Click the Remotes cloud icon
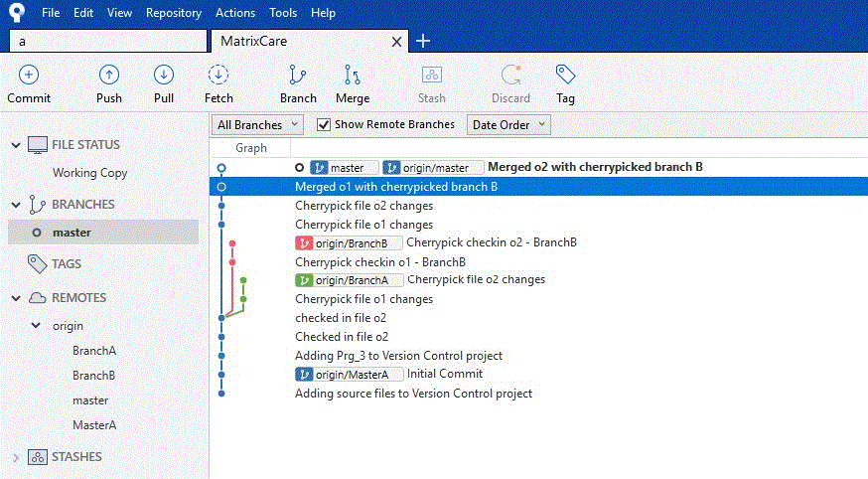Image resolution: width=868 pixels, height=479 pixels. (37, 298)
